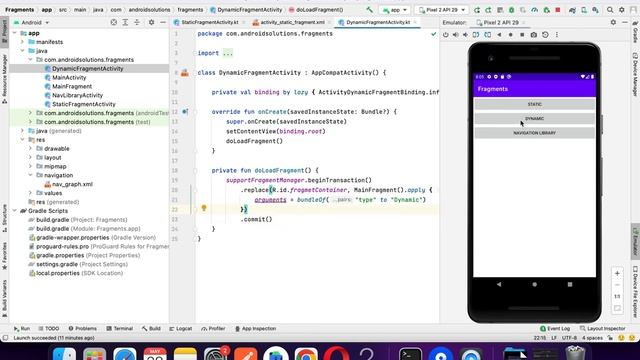Tap Android back navigation button on phone
640x360 pixels.
[x=499, y=284]
